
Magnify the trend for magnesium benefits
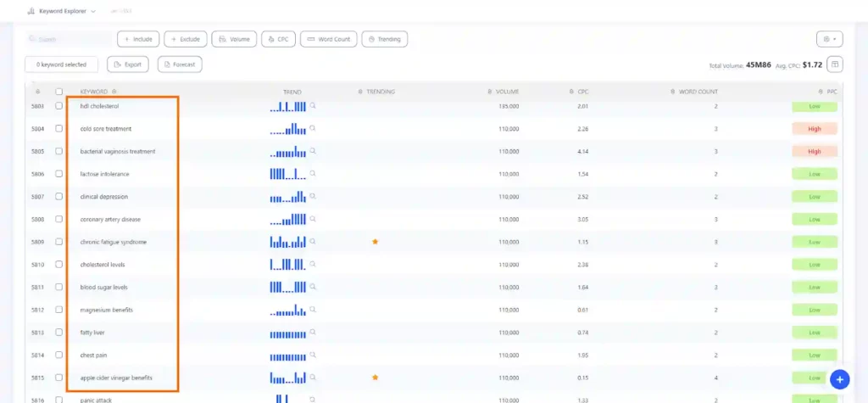(x=313, y=310)
